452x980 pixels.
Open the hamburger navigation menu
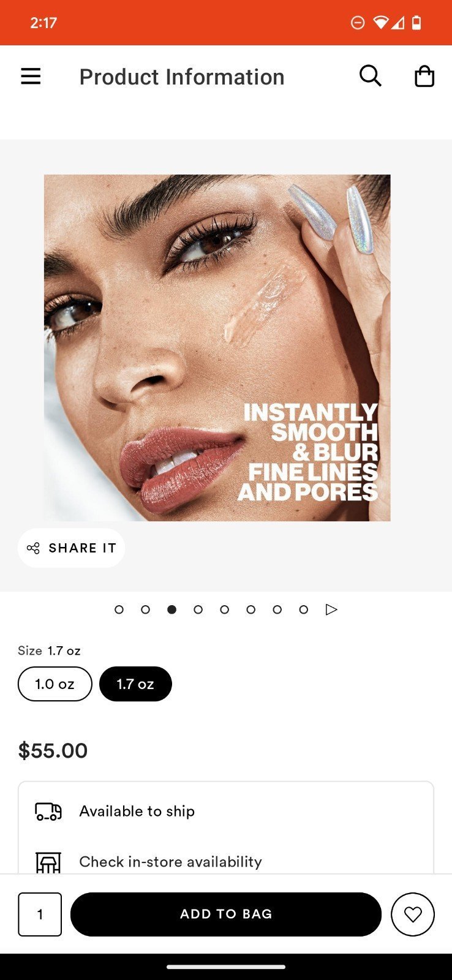(31, 77)
